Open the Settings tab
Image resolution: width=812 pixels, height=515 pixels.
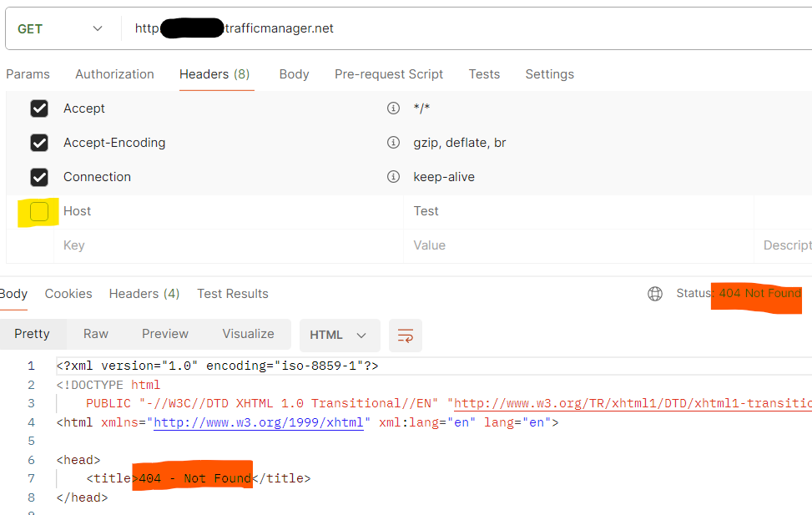pyautogui.click(x=549, y=74)
